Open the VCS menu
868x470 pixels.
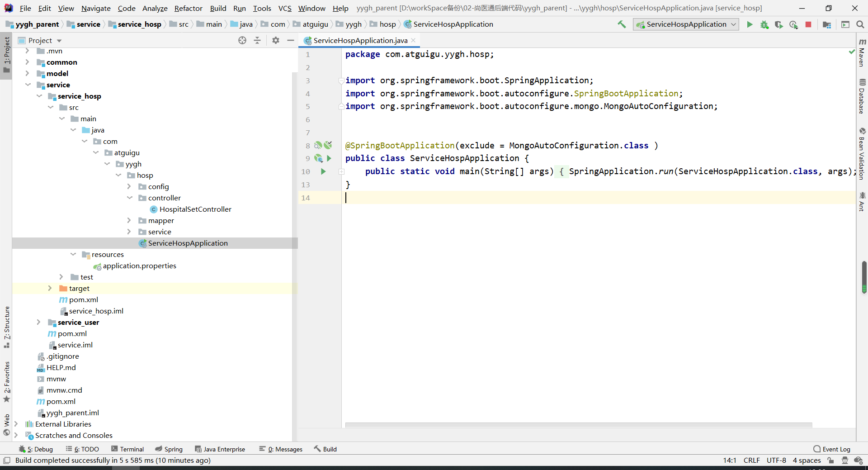tap(285, 8)
